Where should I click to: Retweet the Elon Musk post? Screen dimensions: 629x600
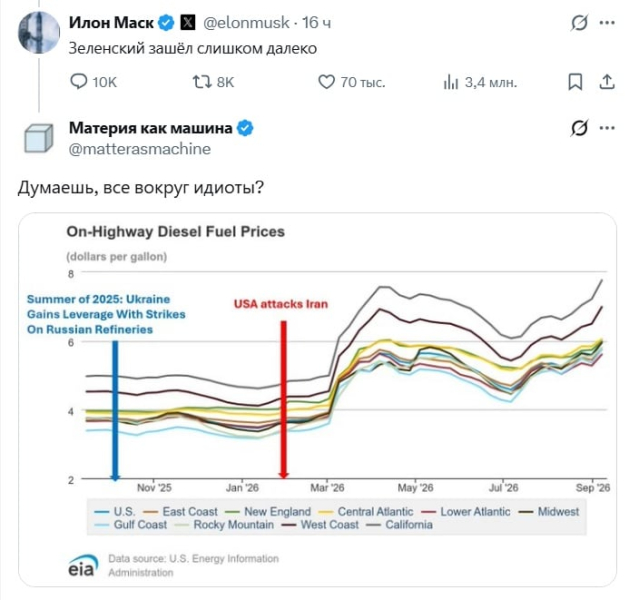coord(213,82)
